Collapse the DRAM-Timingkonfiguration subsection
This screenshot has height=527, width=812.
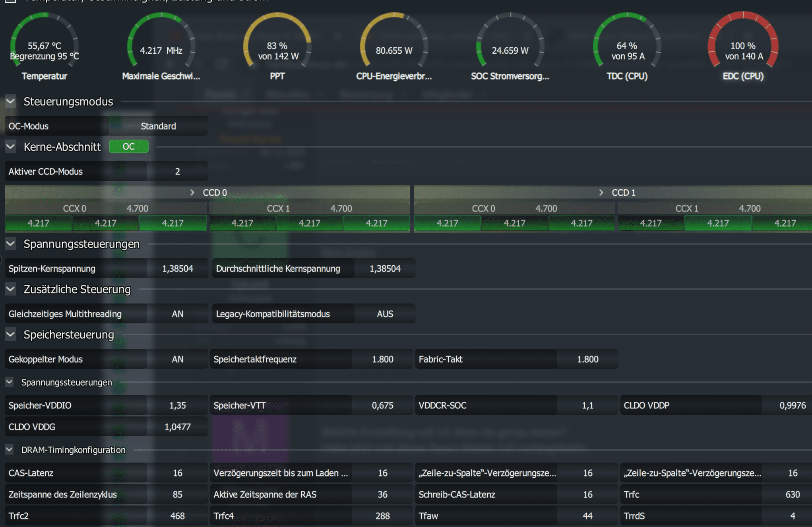pos(10,450)
